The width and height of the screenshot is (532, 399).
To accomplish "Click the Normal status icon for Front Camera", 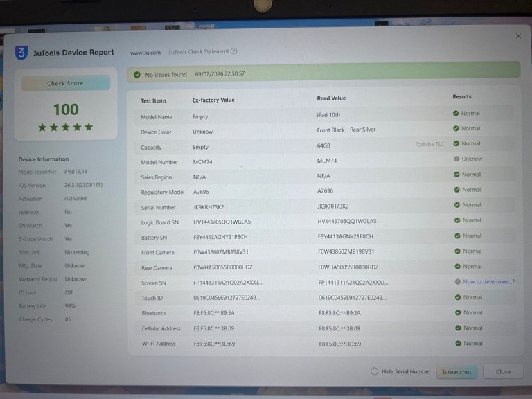I will pos(457,251).
